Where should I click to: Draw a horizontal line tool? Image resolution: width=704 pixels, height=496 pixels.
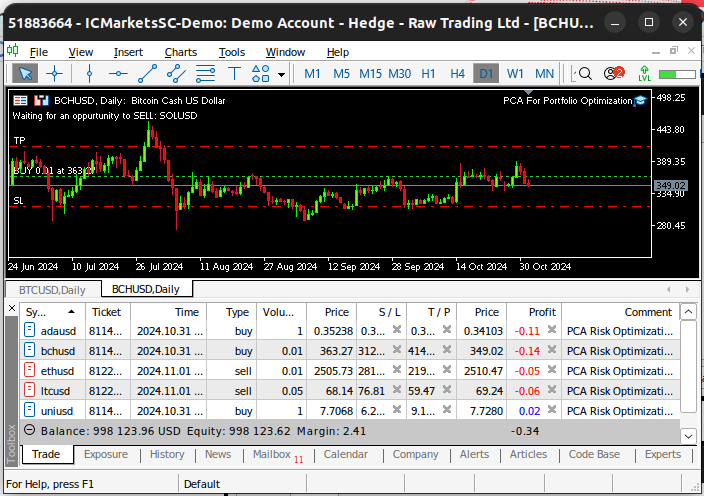118,74
